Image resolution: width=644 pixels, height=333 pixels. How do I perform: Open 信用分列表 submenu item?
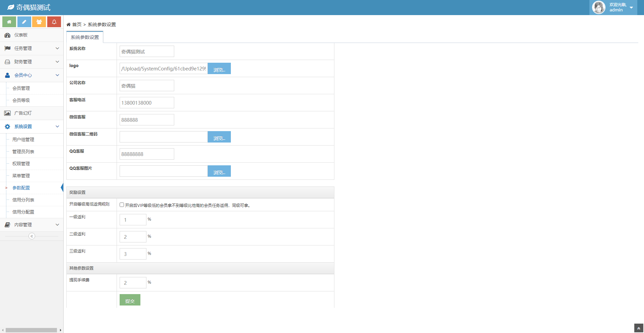pos(31,200)
